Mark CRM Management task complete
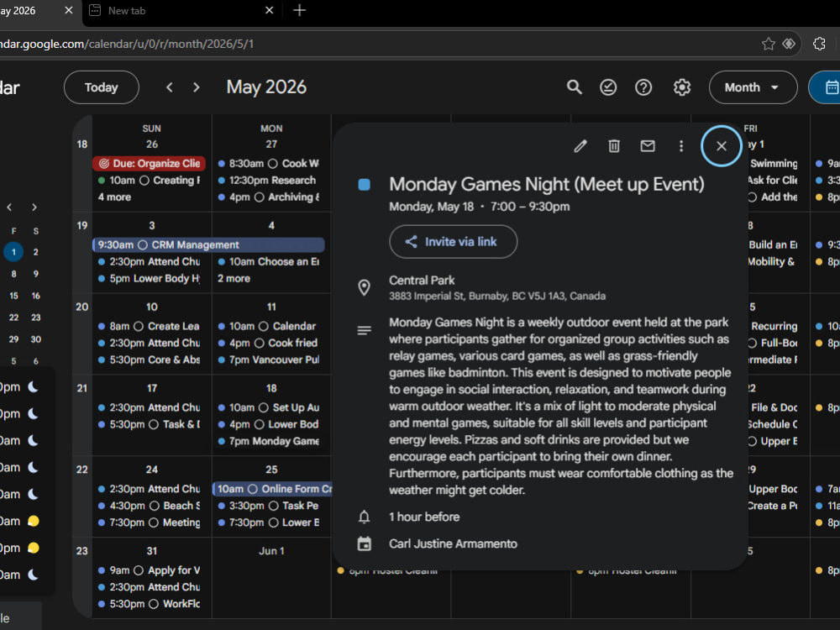840x630 pixels. 143,244
